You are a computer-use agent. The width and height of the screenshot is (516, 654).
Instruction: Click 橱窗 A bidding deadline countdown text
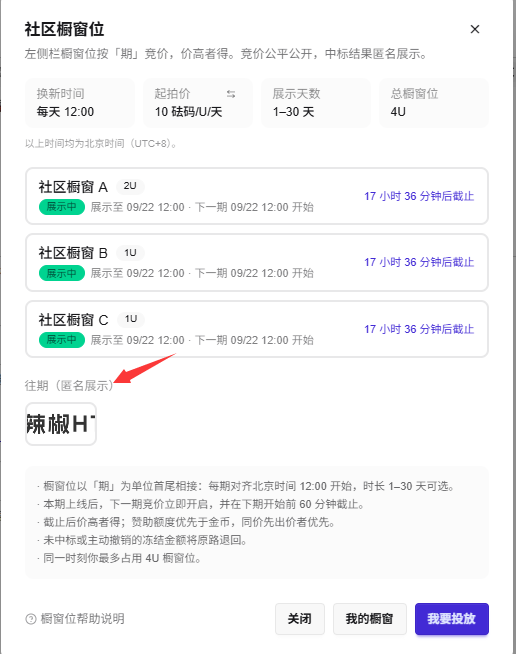419,196
